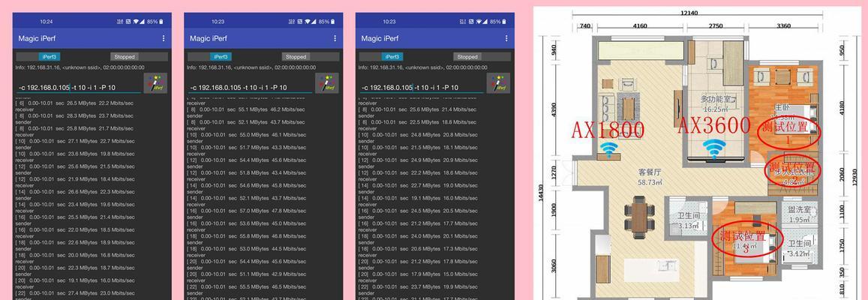Click 测试位置 3 marker in lower bedroom
Viewport: 868px width, 300px height.
point(746,239)
